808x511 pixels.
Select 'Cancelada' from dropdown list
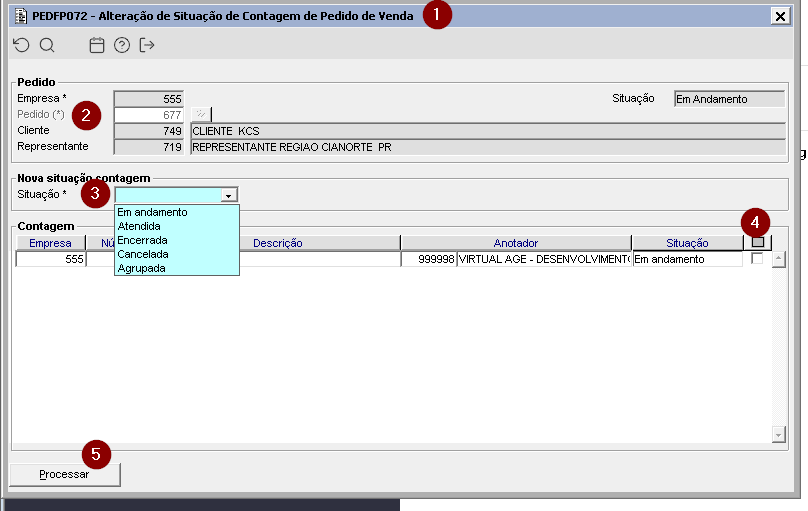(x=177, y=254)
